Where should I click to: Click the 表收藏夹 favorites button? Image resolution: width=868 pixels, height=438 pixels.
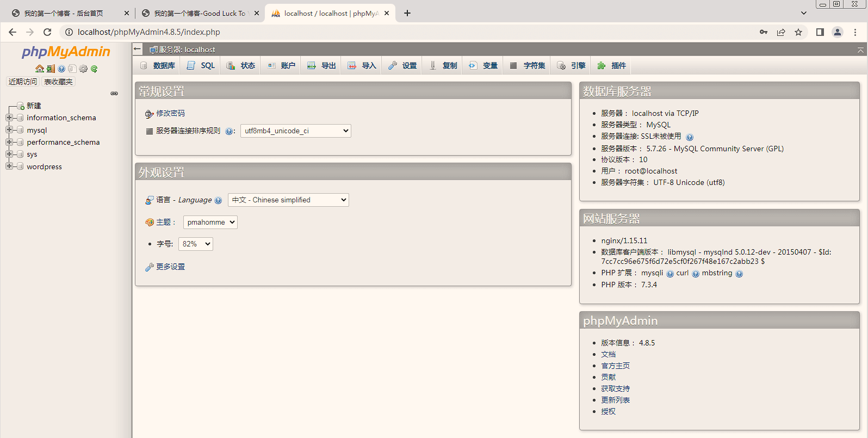coord(58,82)
